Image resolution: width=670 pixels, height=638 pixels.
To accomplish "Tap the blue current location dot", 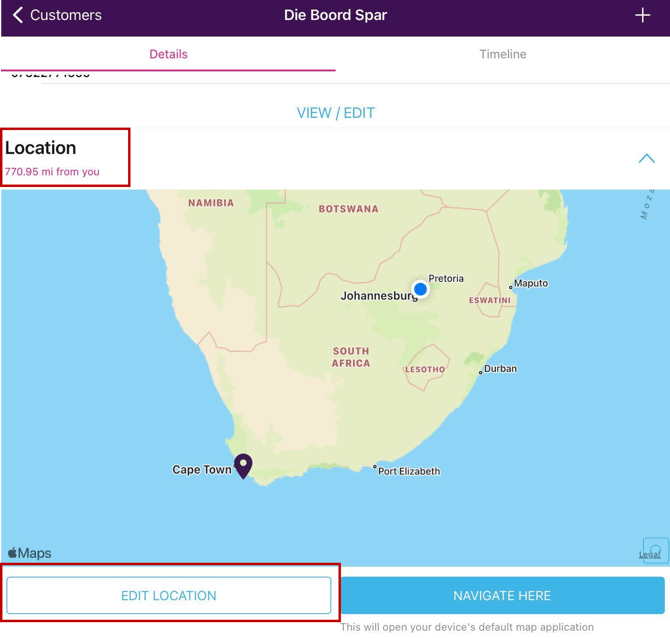I will [420, 289].
